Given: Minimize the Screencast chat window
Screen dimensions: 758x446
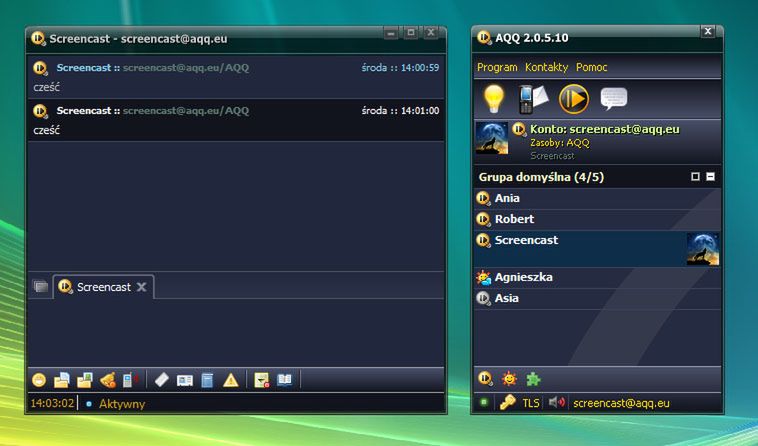Looking at the screenshot, I should (x=391, y=33).
